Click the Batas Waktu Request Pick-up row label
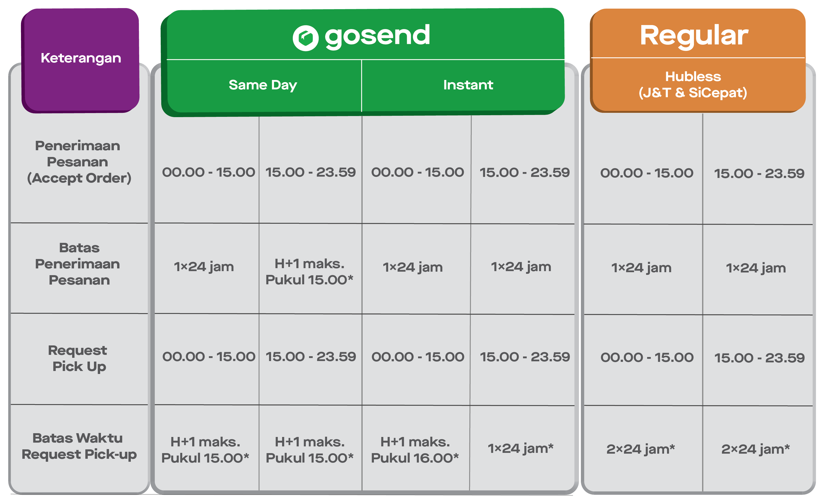Screen dimensions: 828x504 79,446
